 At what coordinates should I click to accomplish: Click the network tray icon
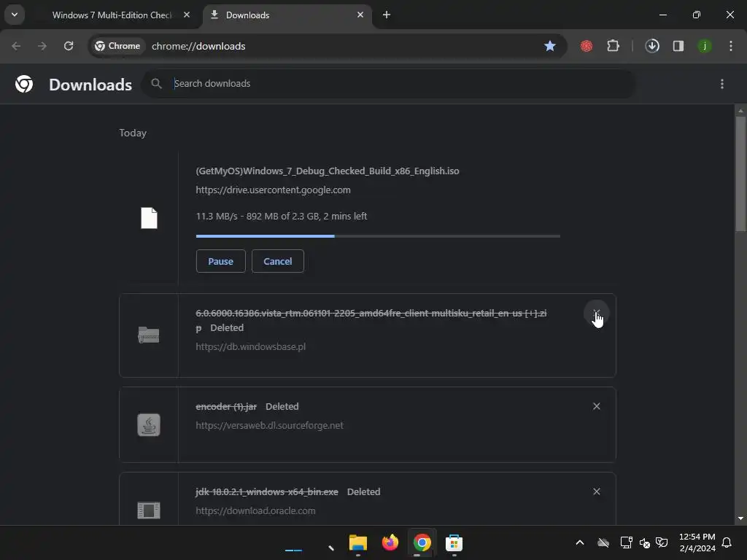click(x=626, y=542)
